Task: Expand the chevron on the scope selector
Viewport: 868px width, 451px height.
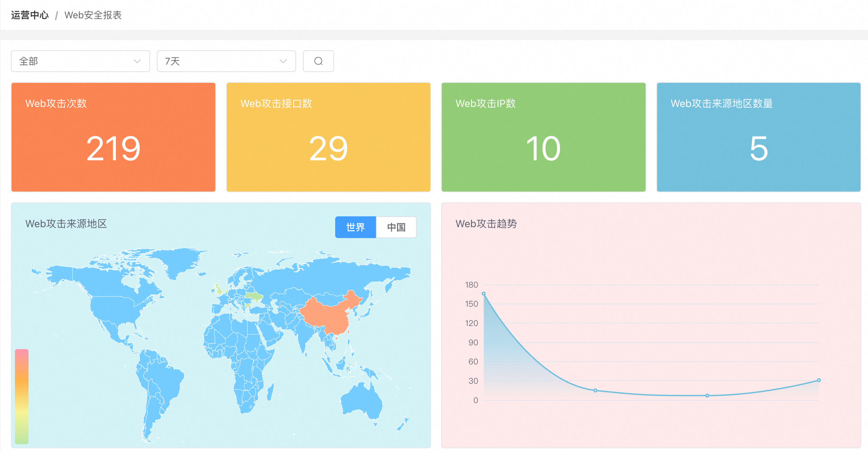Action: (137, 61)
